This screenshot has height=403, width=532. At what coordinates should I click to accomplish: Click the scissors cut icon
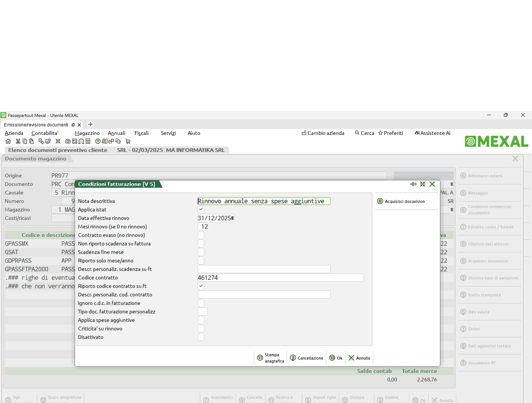[x=18, y=141]
